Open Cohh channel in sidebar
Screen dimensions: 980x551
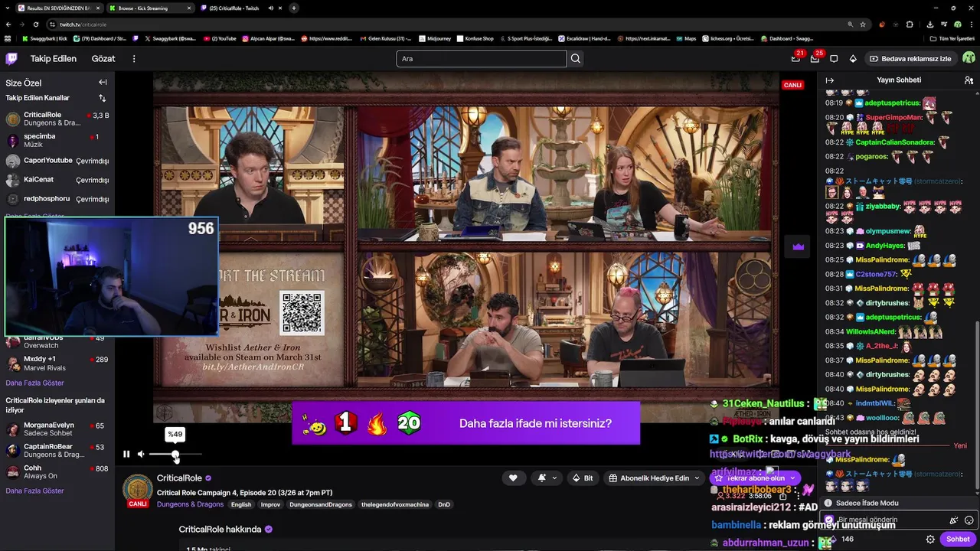[57, 471]
